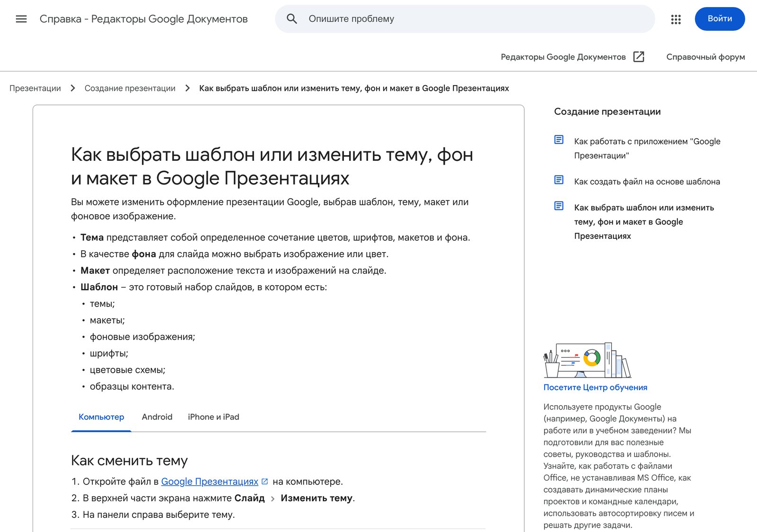Click the current page breadcrumb title
Screen dimensions: 757x532
coord(354,88)
